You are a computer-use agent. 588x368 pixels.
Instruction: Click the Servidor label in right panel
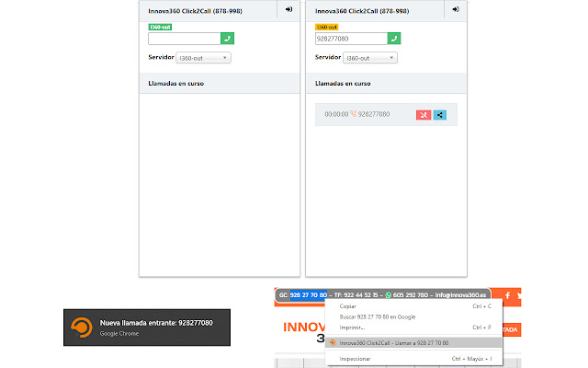[x=328, y=57]
